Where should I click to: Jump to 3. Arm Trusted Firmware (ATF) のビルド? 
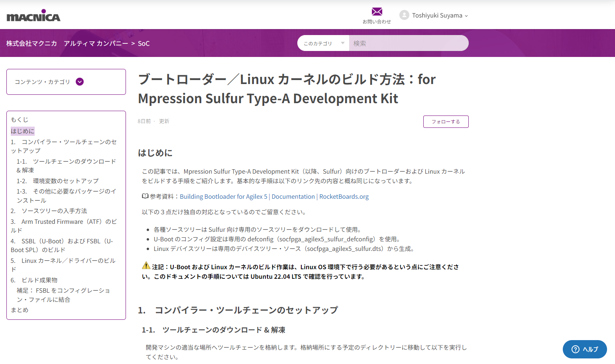64,226
